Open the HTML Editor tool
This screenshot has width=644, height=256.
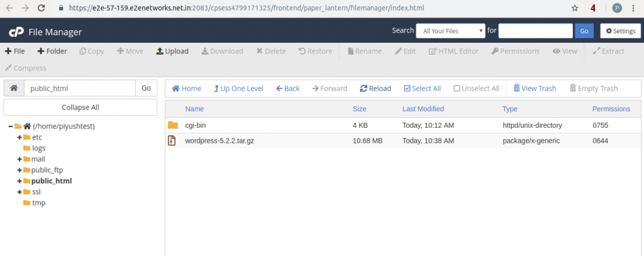pyautogui.click(x=454, y=52)
